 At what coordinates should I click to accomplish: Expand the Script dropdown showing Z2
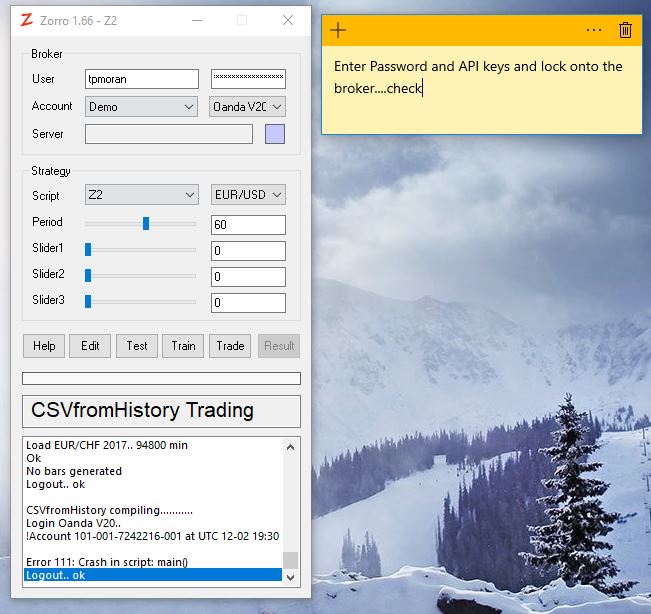[x=142, y=195]
